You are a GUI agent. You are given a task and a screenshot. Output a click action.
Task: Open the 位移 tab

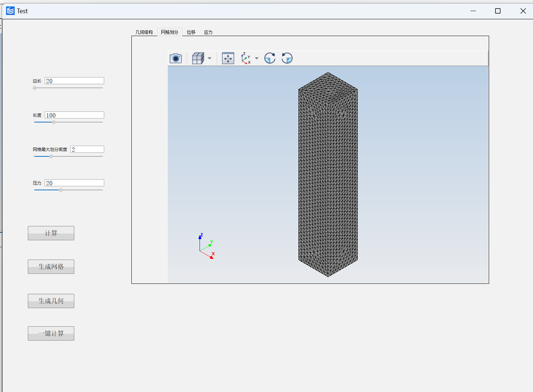191,32
